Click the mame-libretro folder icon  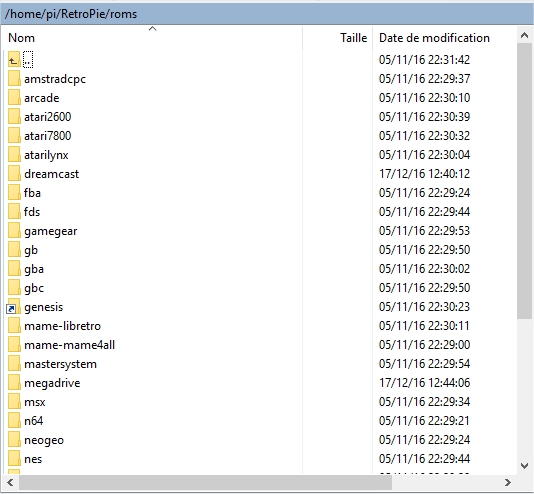pos(14,326)
